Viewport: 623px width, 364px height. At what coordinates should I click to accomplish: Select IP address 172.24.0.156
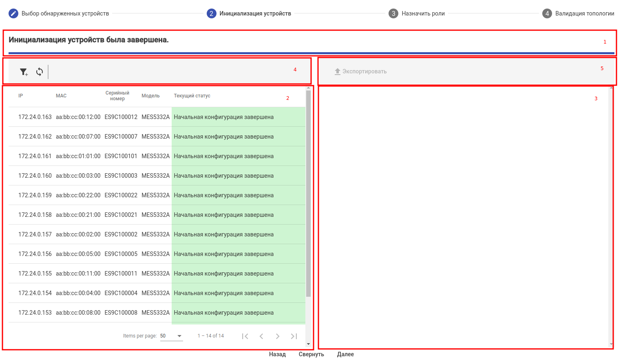[x=35, y=254]
